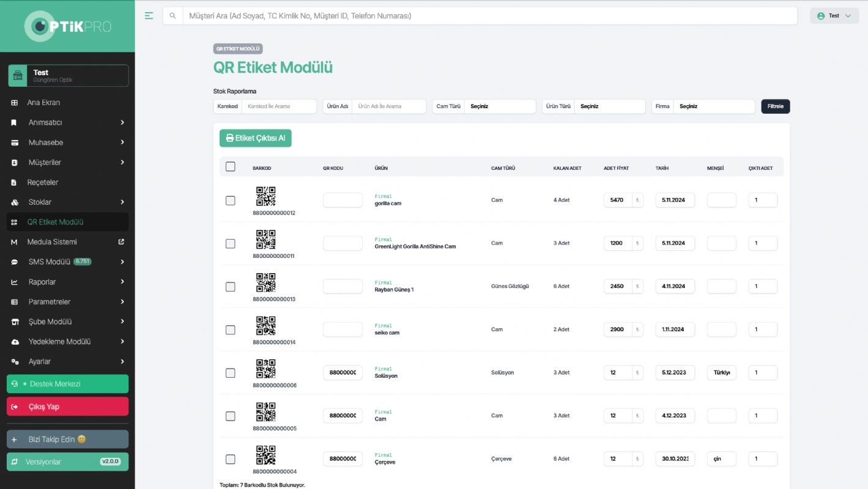Image resolution: width=868 pixels, height=489 pixels.
Task: Select the checkbox for barcode 8800000000005
Action: [230, 416]
